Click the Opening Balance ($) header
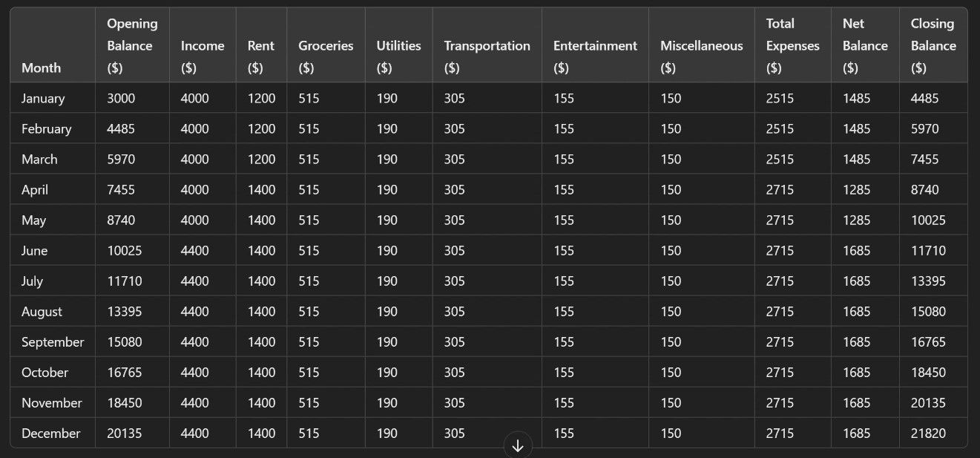Viewport: 980px width, 458px height. pyautogui.click(x=132, y=45)
